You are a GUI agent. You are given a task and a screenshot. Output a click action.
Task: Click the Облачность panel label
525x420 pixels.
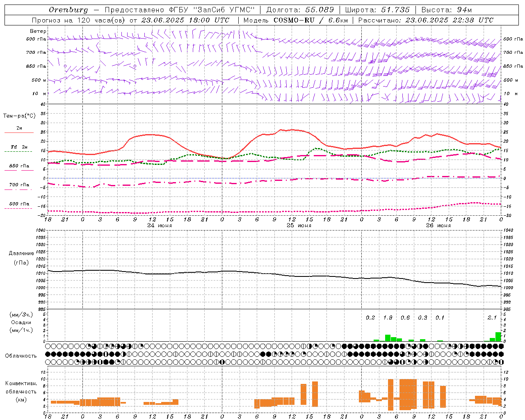coord(21,356)
